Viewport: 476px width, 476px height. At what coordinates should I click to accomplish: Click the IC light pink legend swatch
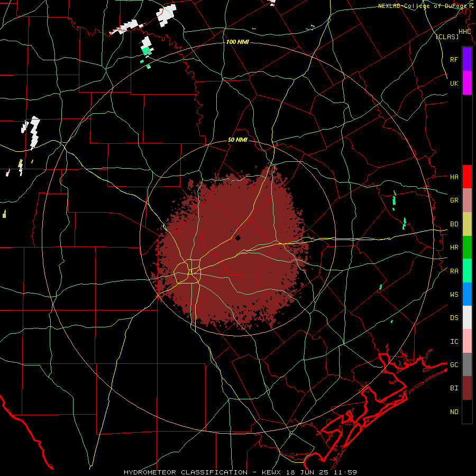tap(467, 341)
